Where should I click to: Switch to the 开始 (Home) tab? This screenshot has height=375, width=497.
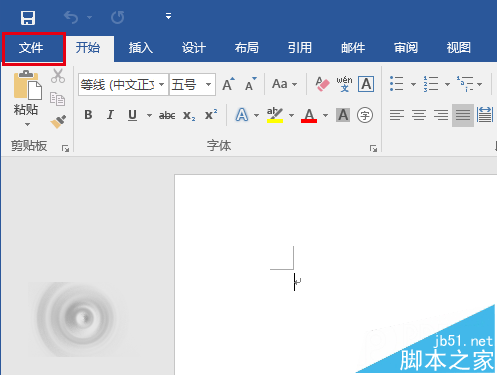[x=88, y=48]
